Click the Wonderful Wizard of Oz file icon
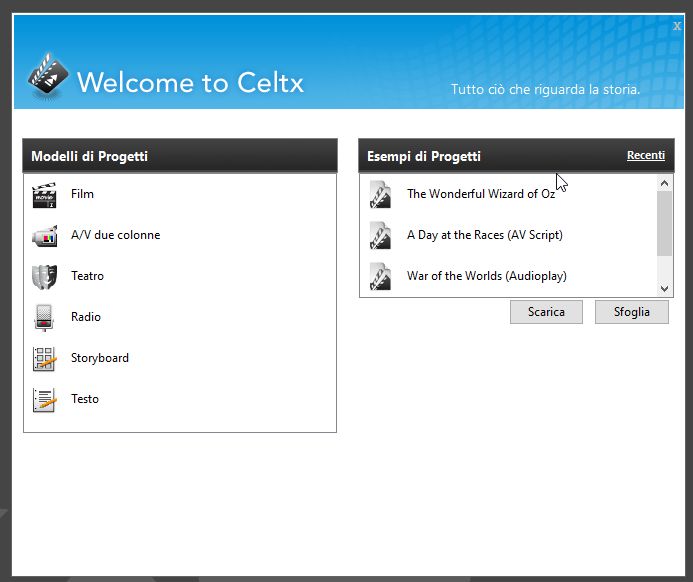Image resolution: width=693 pixels, height=582 pixels. pyautogui.click(x=380, y=194)
